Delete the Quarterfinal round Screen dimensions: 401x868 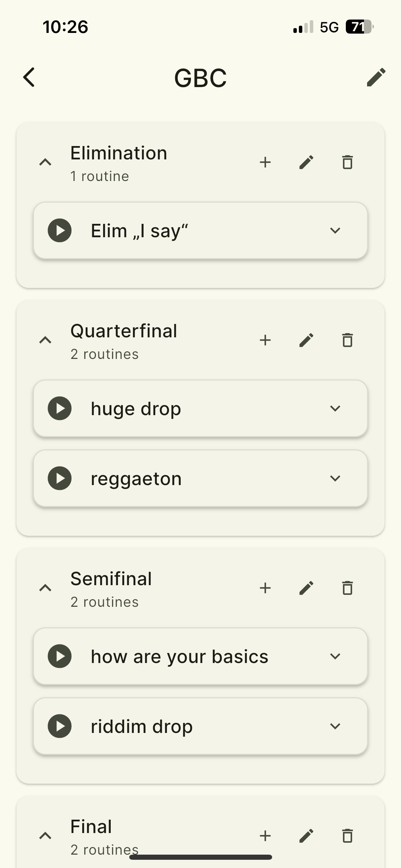pyautogui.click(x=348, y=340)
